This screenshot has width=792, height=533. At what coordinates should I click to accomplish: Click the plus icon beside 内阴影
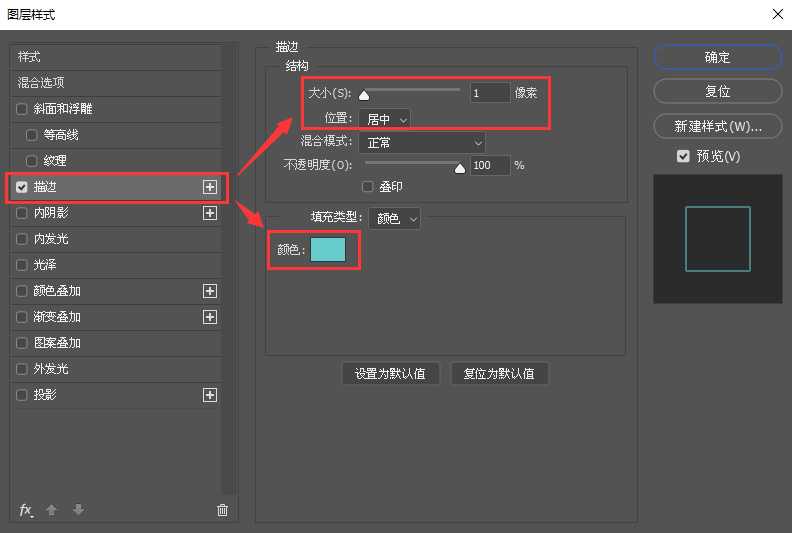click(210, 213)
